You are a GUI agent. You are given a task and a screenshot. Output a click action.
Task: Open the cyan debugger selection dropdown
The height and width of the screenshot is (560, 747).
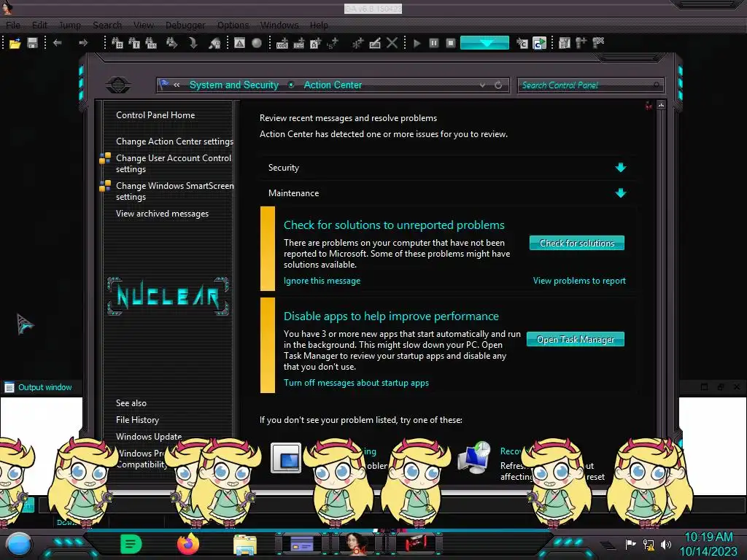[x=484, y=43]
